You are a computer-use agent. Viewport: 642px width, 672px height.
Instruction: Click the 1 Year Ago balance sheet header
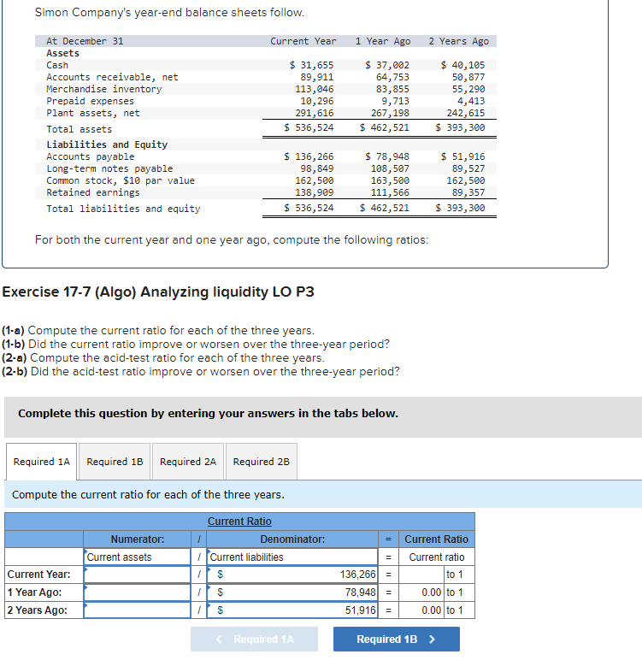click(x=383, y=41)
